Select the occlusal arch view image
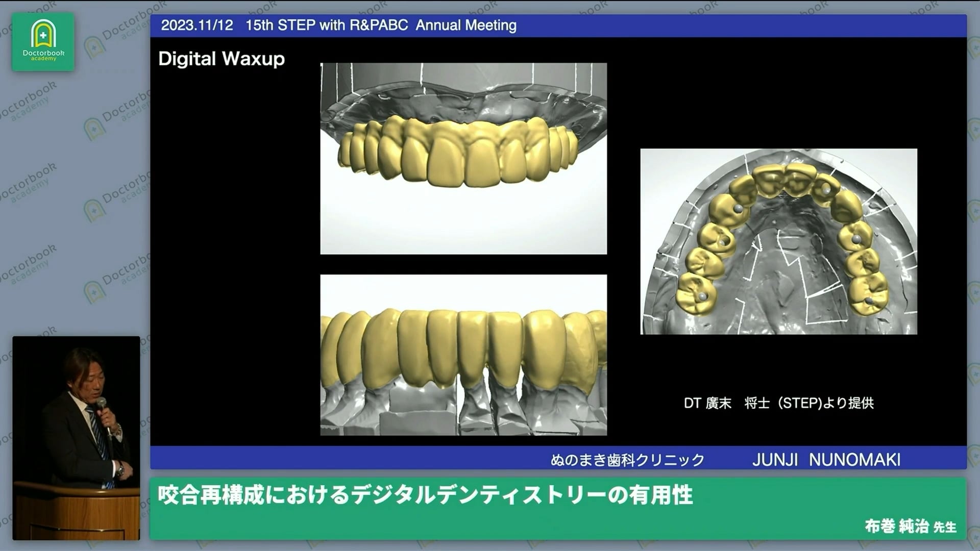This screenshot has height=551, width=980. [x=778, y=241]
